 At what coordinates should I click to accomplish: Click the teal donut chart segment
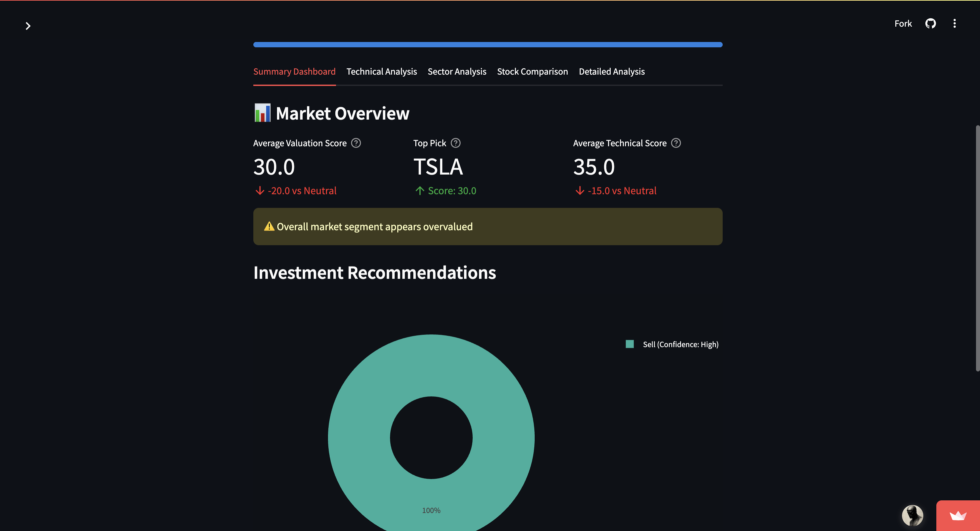click(431, 369)
